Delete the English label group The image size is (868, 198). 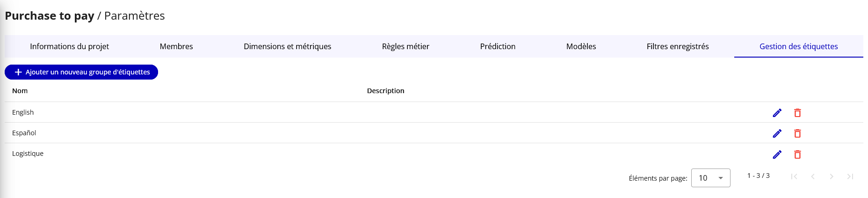click(x=797, y=113)
